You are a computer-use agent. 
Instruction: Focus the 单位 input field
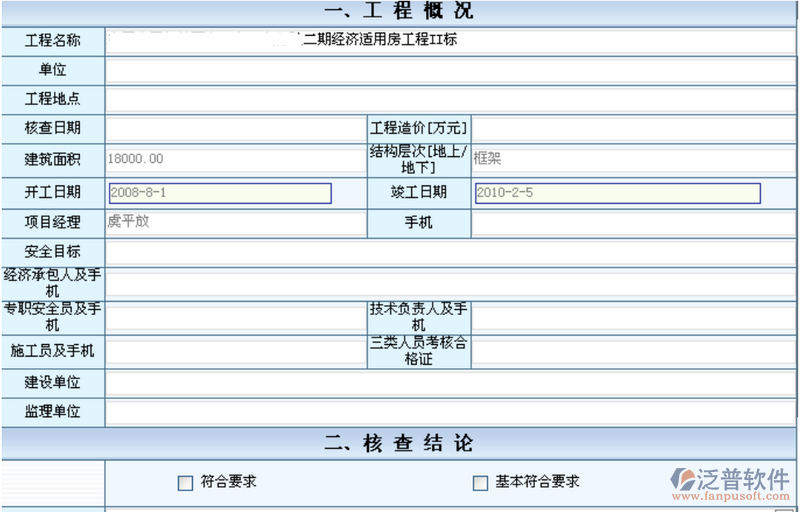click(450, 70)
